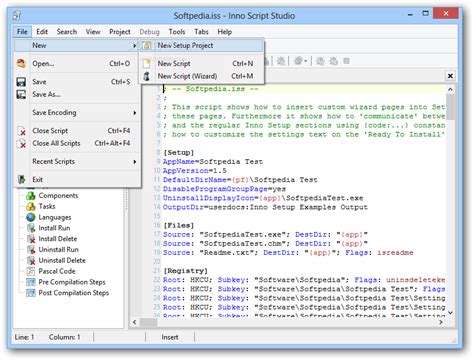Open dropdown arrow beside toolbar gear icon
Image resolution: width=474 pixels, height=360 pixels.
[x=306, y=61]
